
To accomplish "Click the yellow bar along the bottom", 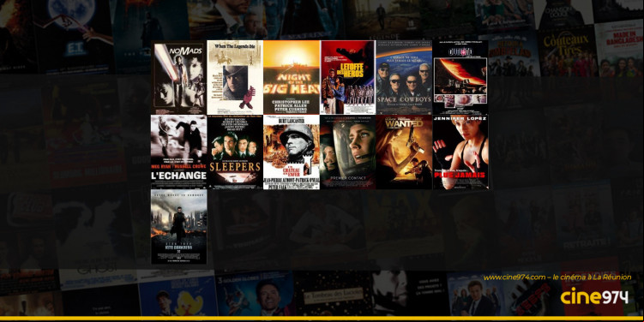I will pos(322,319).
